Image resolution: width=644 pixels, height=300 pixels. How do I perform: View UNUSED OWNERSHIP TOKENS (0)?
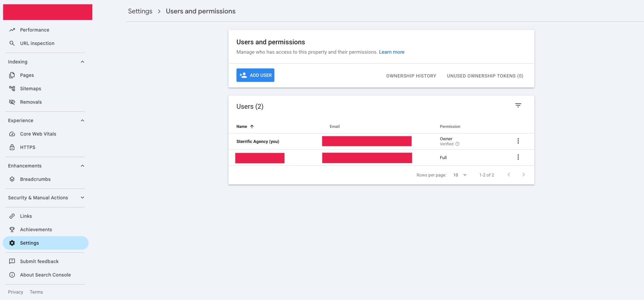tap(485, 76)
